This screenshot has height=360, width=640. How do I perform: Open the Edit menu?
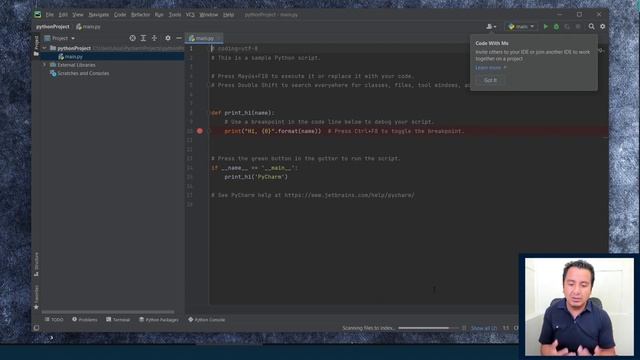pyautogui.click(x=63, y=15)
